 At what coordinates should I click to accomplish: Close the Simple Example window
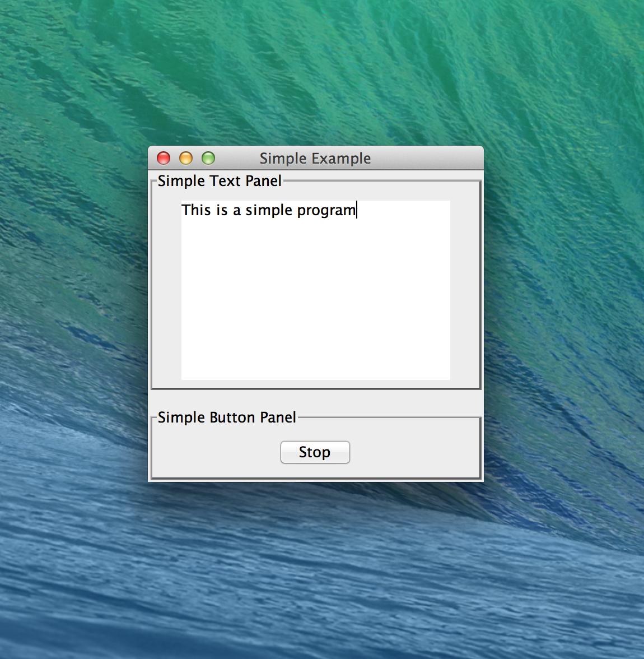(x=164, y=159)
